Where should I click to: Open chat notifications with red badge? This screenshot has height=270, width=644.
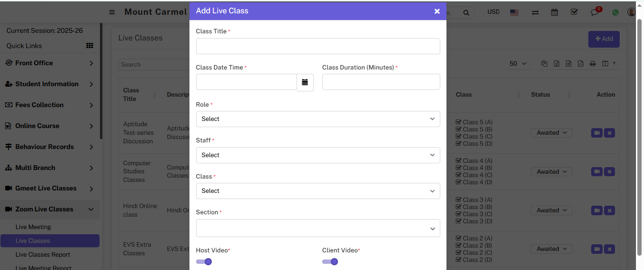point(595,12)
